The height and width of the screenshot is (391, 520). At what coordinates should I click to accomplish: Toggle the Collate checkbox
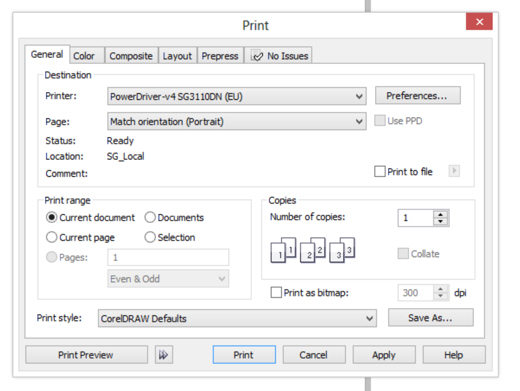click(403, 253)
